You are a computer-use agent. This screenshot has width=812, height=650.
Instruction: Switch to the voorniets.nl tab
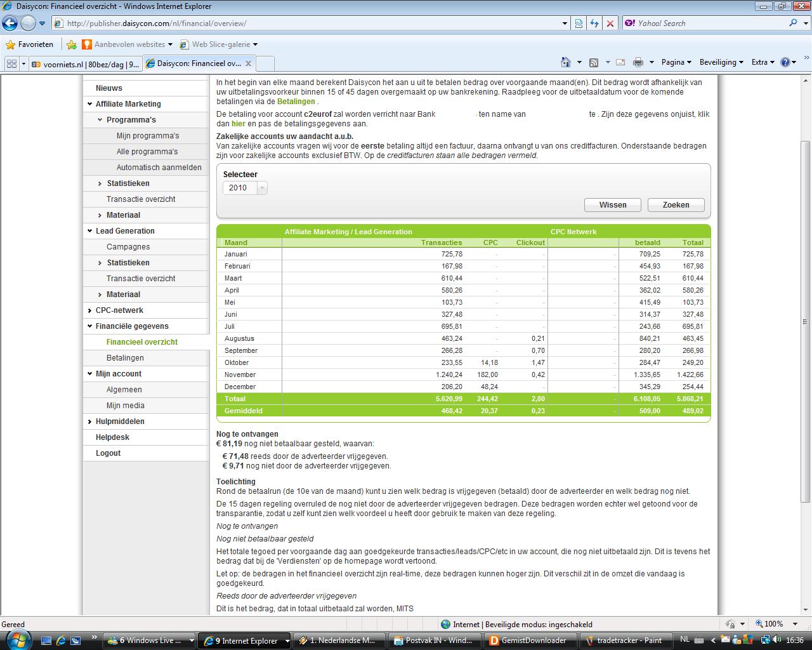85,64
